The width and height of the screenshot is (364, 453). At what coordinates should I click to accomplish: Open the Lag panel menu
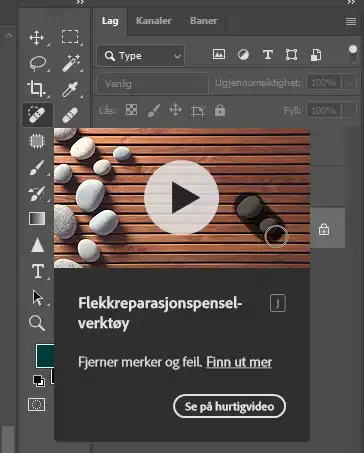351,22
